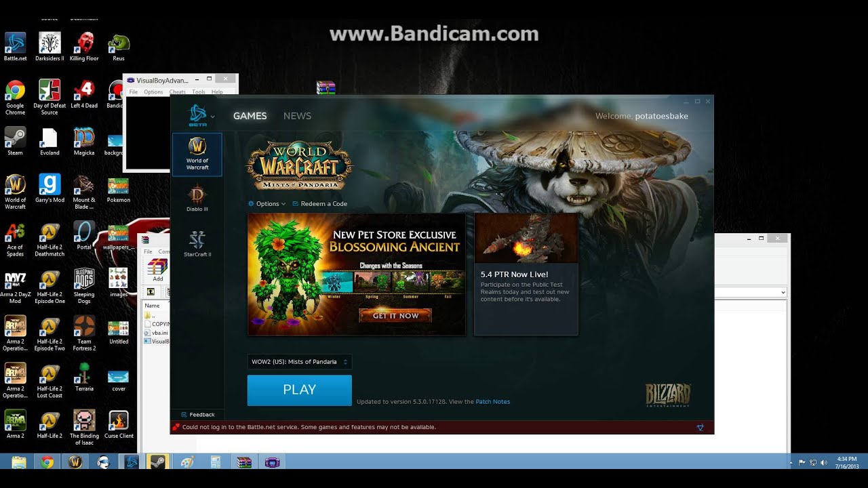
Task: Click the potatoesbake username
Action: pyautogui.click(x=661, y=116)
